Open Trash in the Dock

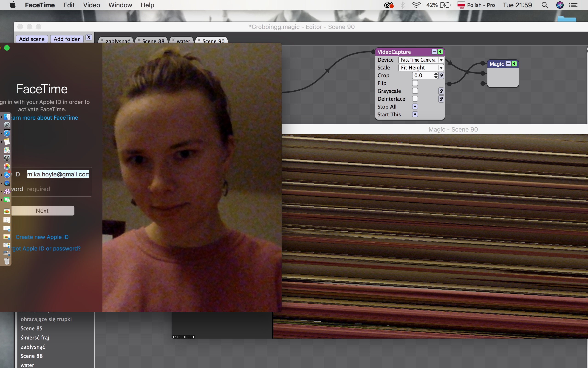click(7, 261)
